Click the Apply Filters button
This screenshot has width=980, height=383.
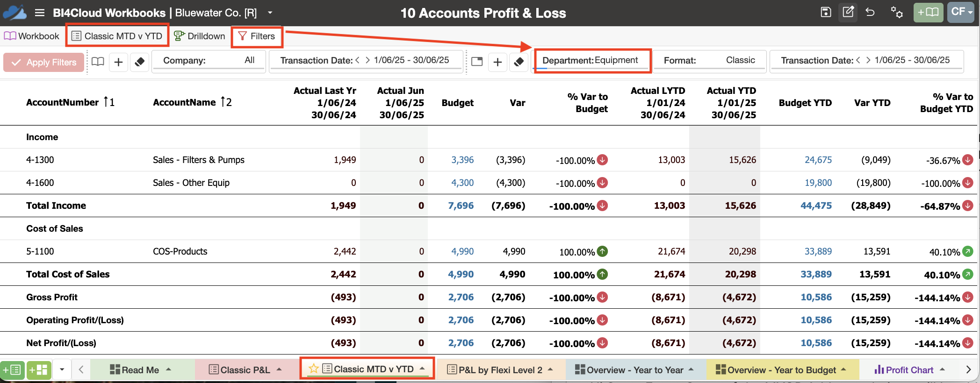tap(44, 62)
